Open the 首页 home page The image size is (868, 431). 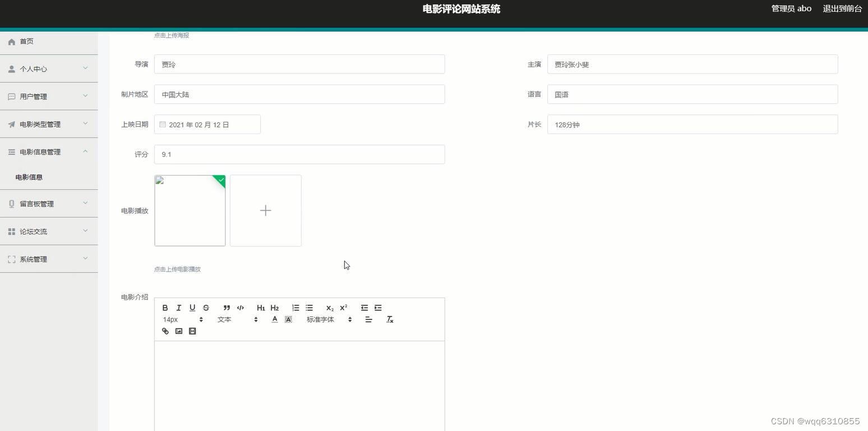49,42
